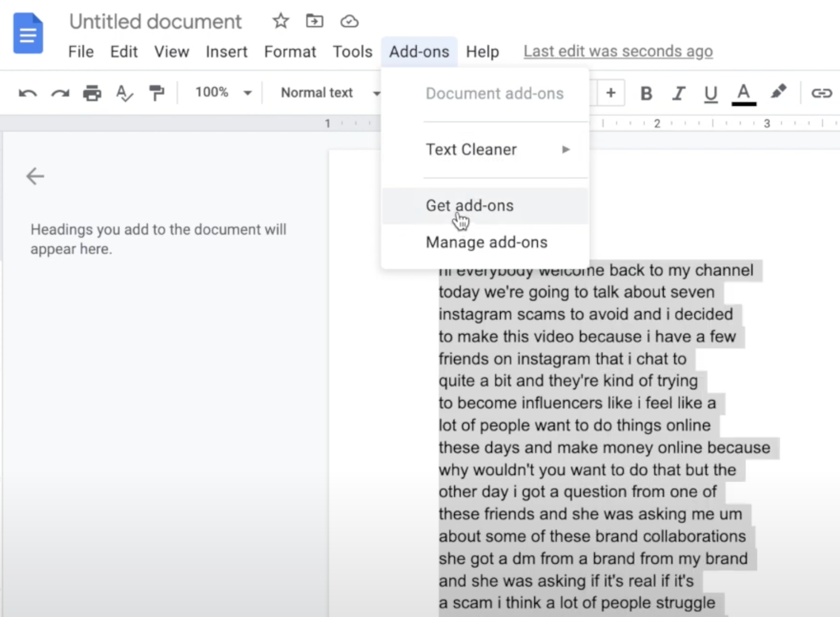
Task: Click the line 'a scam i think a lot of people struggle'
Action: [x=577, y=603]
